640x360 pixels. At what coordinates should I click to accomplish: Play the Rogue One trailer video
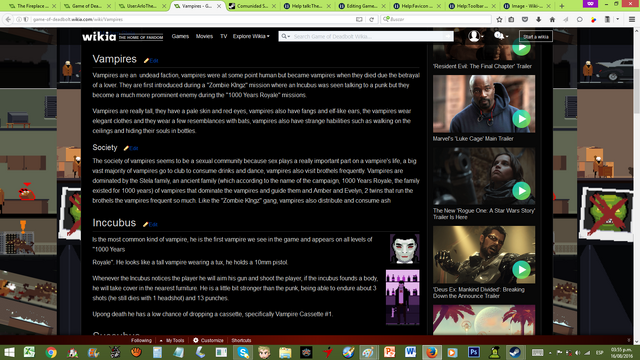pos(521,191)
